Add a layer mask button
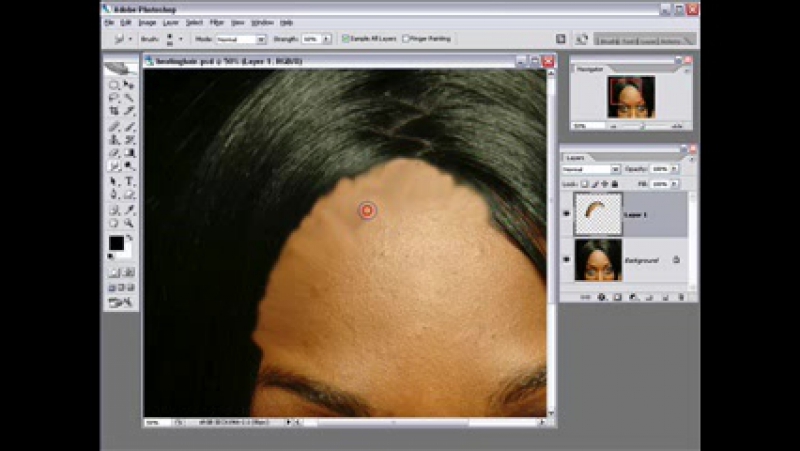800x451 pixels. 617,297
